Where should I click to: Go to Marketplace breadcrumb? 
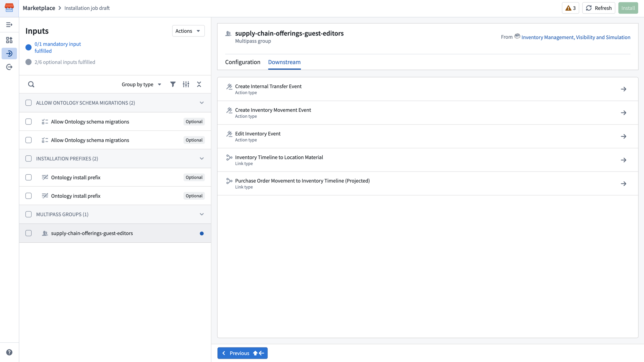[x=39, y=8]
